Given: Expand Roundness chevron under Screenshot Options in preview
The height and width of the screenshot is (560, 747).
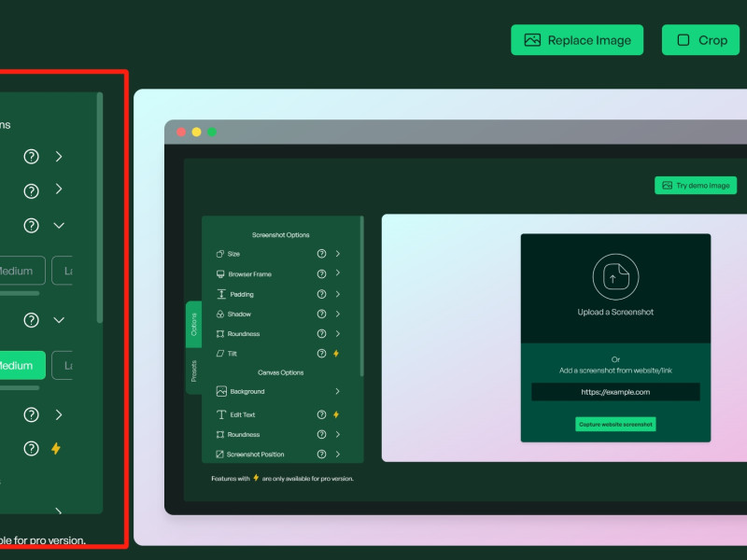Looking at the screenshot, I should click(x=338, y=334).
